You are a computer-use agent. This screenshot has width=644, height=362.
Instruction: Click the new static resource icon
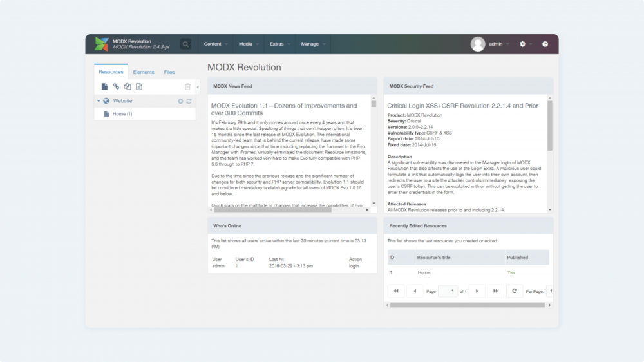tap(139, 87)
